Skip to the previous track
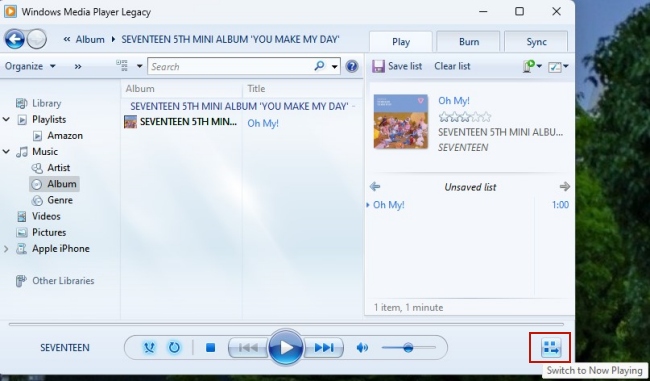Screen dimensions: 650x381 (248, 347)
